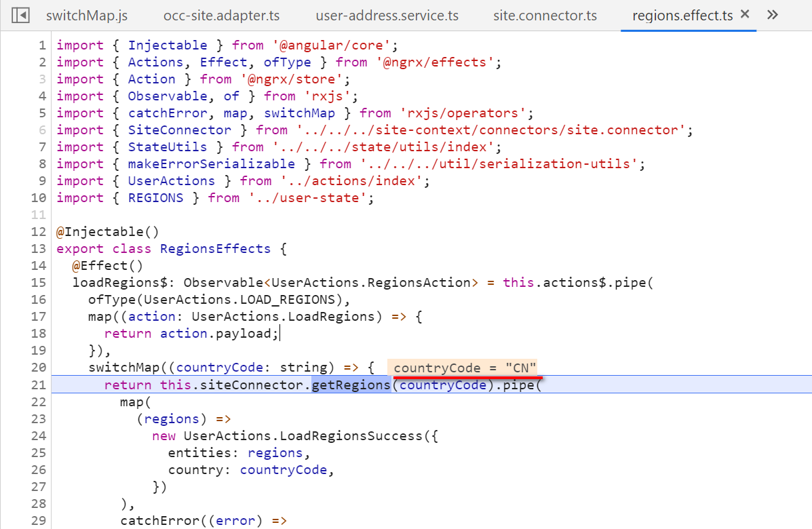Click 'StateUtils' import name
Screen dimensions: 812x529
[x=168, y=147]
